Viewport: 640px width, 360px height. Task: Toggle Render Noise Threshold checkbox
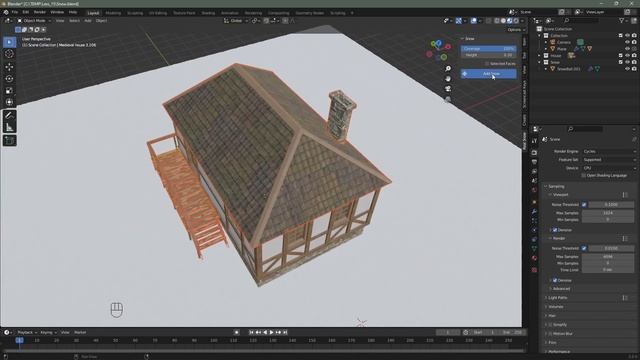[x=584, y=248]
